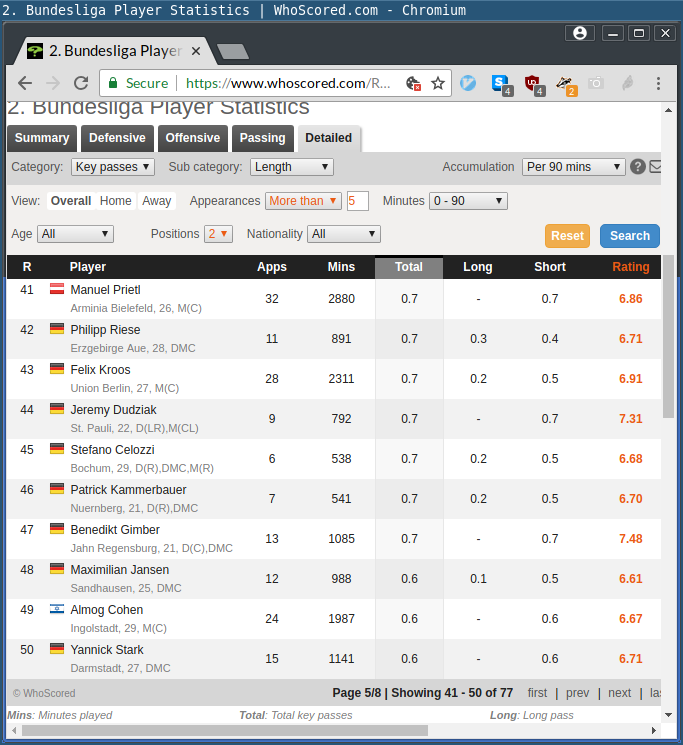683x745 pixels.
Task: Sort table by Apps column header
Action: click(272, 267)
